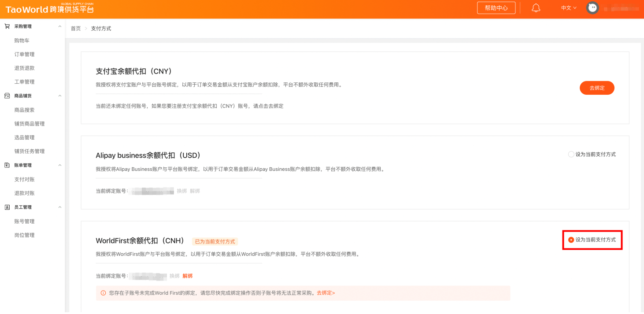Open the 帮助中心 help center
This screenshot has height=314, width=644.
click(496, 7)
